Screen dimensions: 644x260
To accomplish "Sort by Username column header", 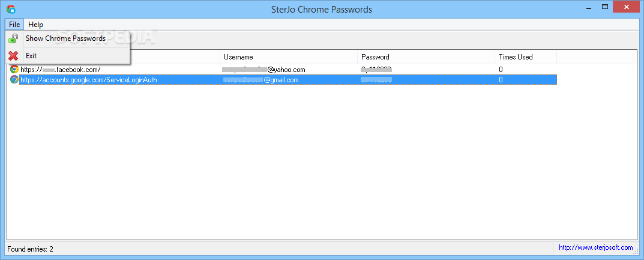I will (288, 57).
